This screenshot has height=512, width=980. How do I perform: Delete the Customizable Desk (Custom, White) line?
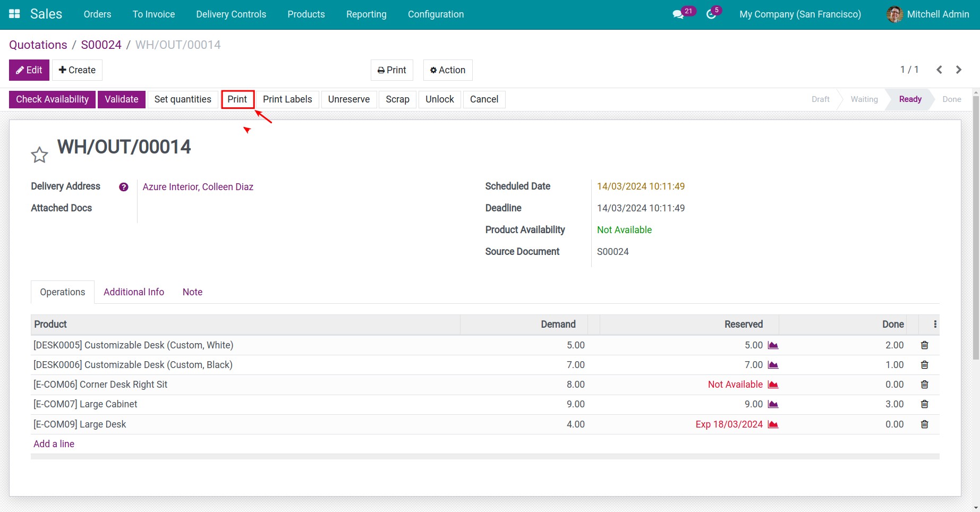pyautogui.click(x=924, y=345)
